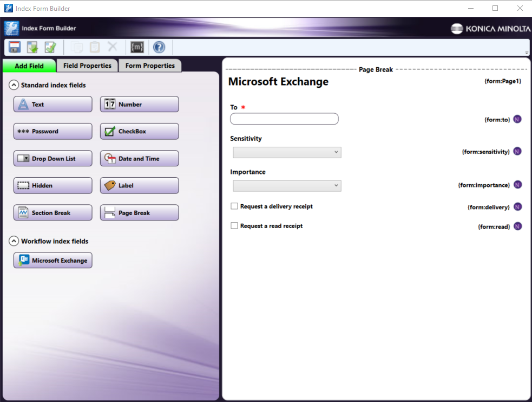Open the Sensitivity dropdown

287,152
